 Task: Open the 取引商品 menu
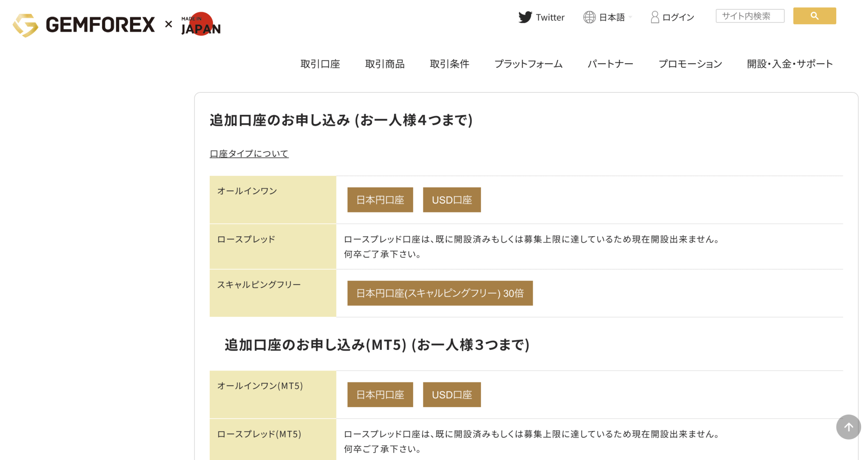pyautogui.click(x=385, y=64)
